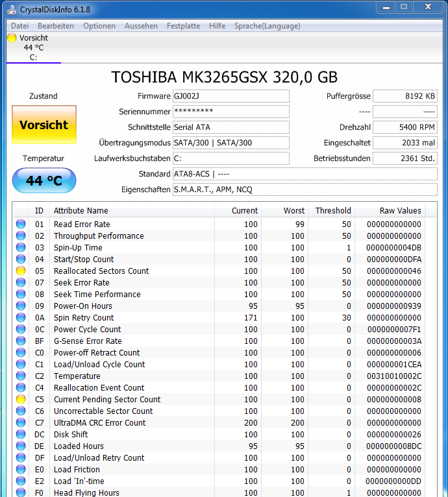Select raw value 000000000008 of Current Pending Sector
Image resolution: width=448 pixels, height=497 pixels.
pyautogui.click(x=393, y=400)
